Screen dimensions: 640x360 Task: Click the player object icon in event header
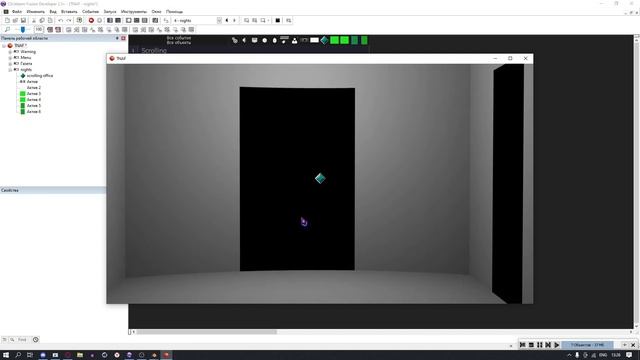(x=294, y=40)
